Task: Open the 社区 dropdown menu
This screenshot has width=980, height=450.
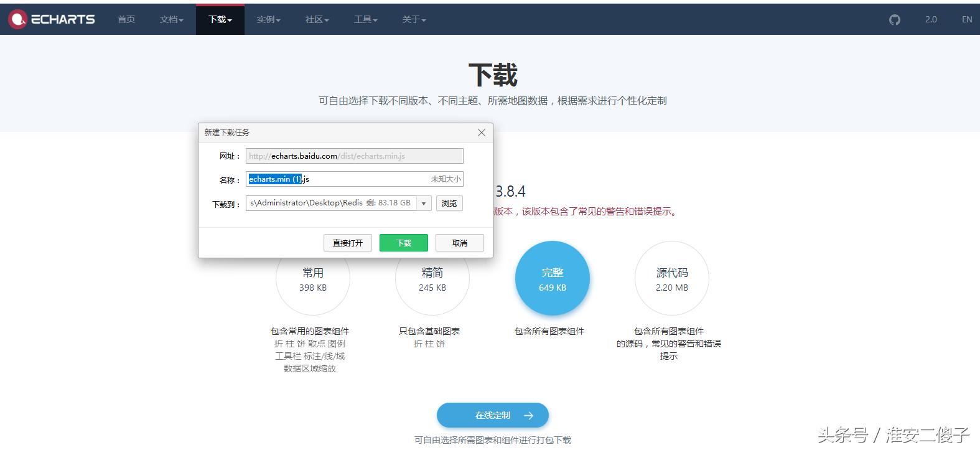Action: click(x=317, y=19)
